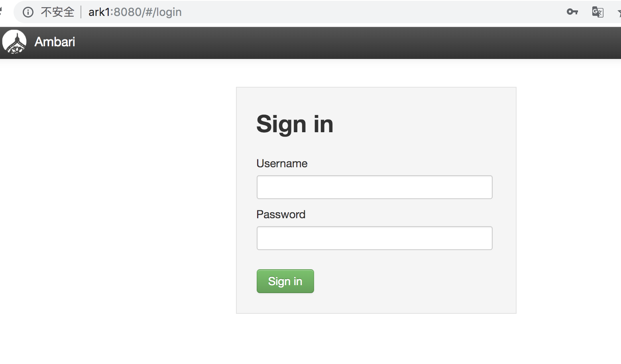Open the Ambari brand text link

click(x=55, y=42)
